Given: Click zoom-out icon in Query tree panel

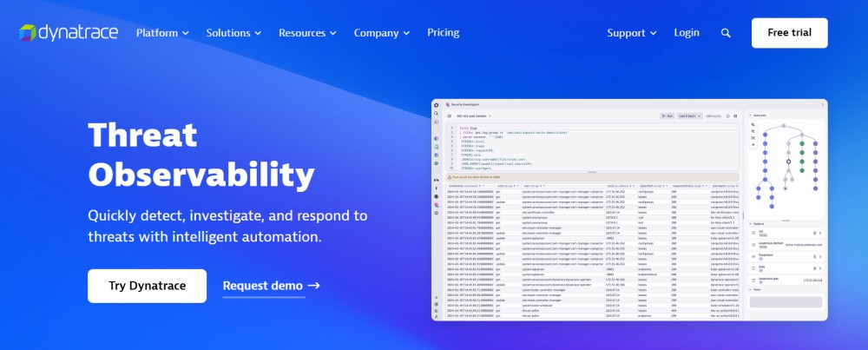Looking at the screenshot, I should pyautogui.click(x=753, y=131).
